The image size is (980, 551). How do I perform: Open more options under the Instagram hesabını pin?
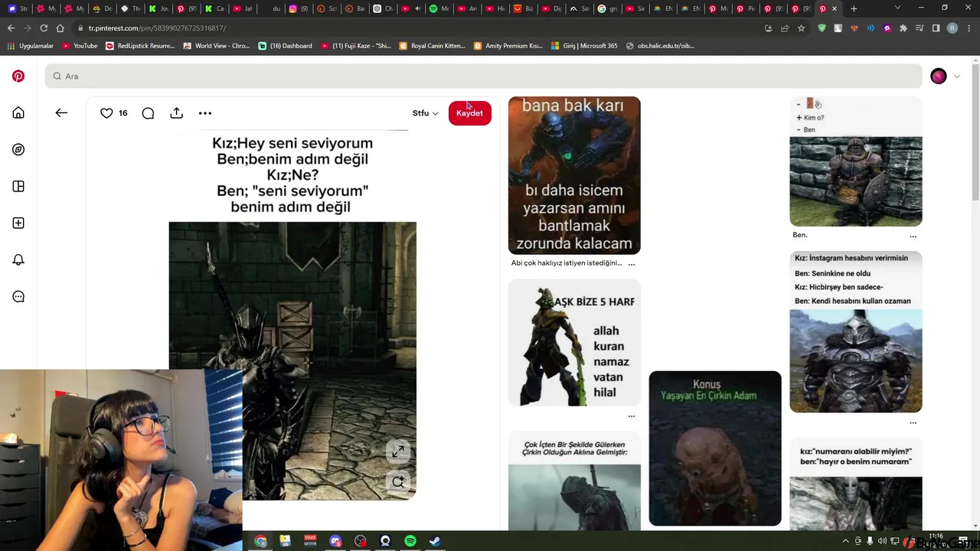point(913,422)
